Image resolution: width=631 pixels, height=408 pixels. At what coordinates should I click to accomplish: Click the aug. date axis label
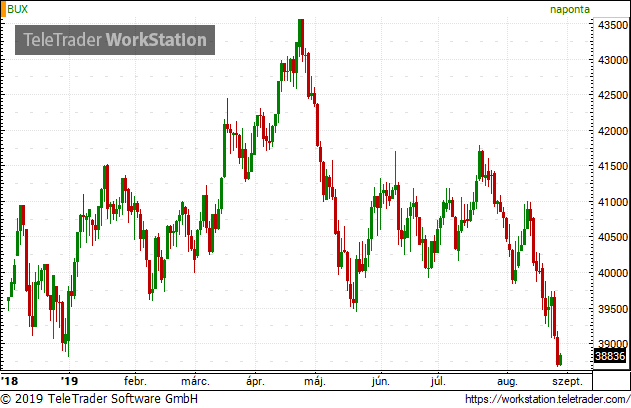(507, 381)
